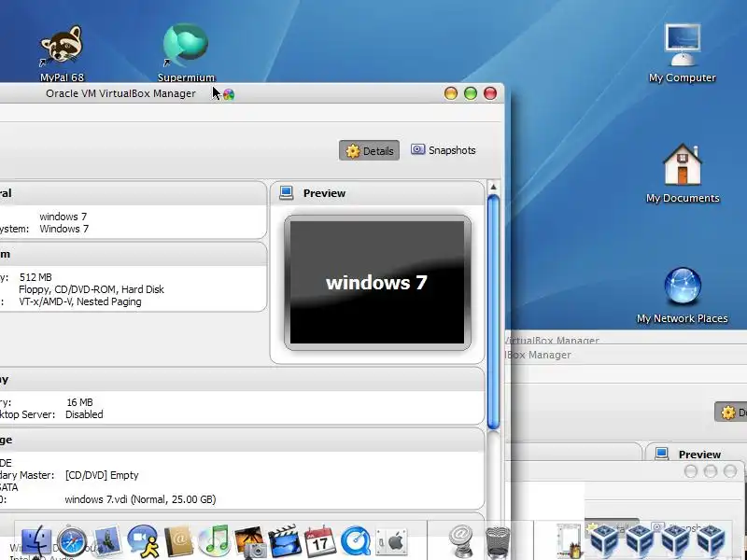Launch iTunes from the dock
747x560 pixels.
[214, 541]
